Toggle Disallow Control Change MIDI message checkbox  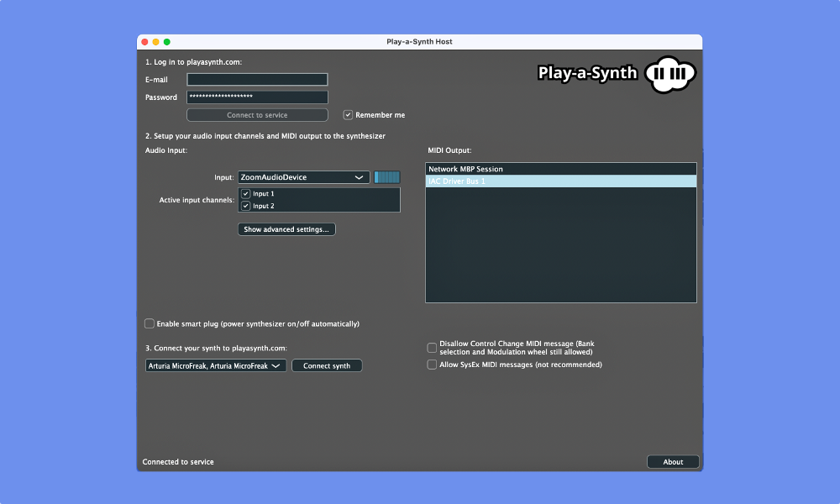432,348
